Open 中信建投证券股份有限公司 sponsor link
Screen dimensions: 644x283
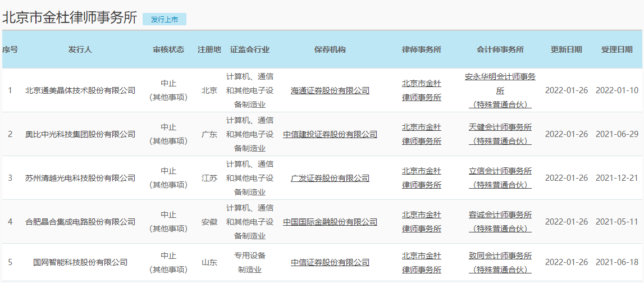coord(330,134)
